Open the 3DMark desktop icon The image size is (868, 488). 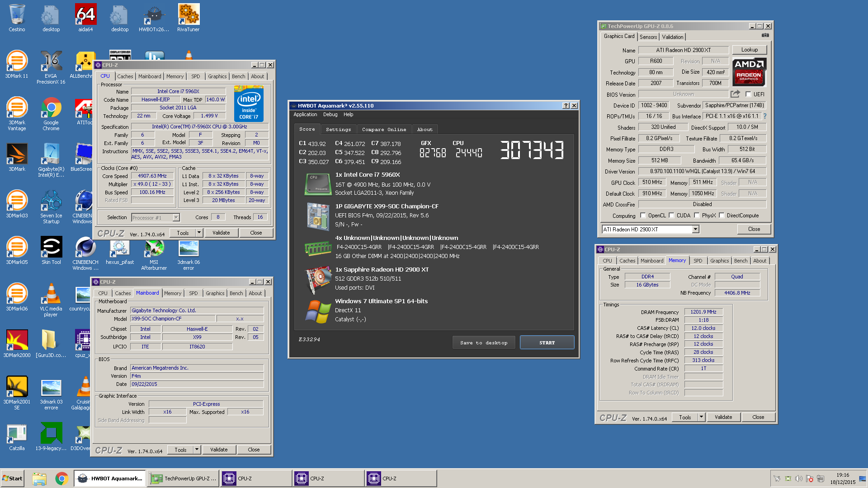point(17,158)
